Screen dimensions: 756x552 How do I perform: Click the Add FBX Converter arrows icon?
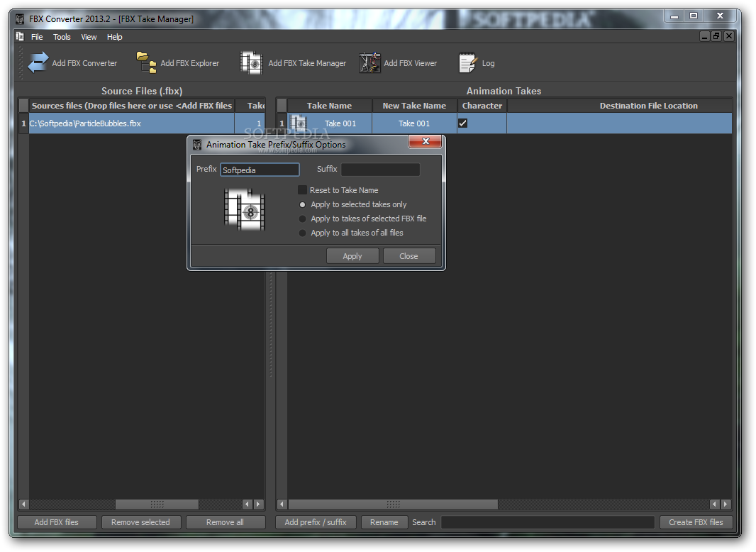(38, 62)
